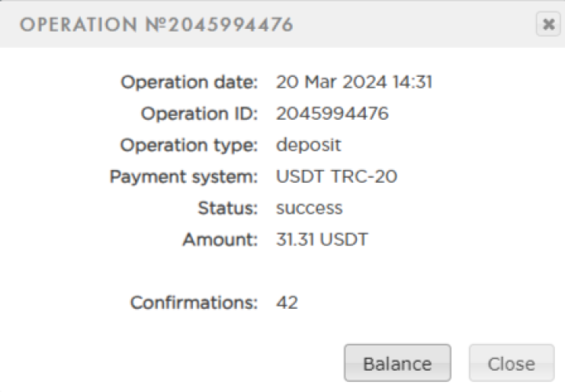Click the Amount label
Screen dimensions: 565x392
[220, 240]
